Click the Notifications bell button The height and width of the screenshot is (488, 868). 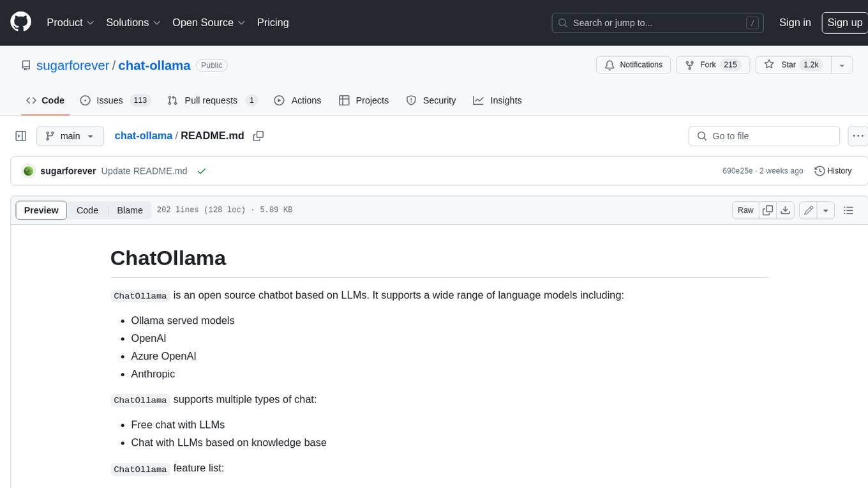(x=634, y=65)
